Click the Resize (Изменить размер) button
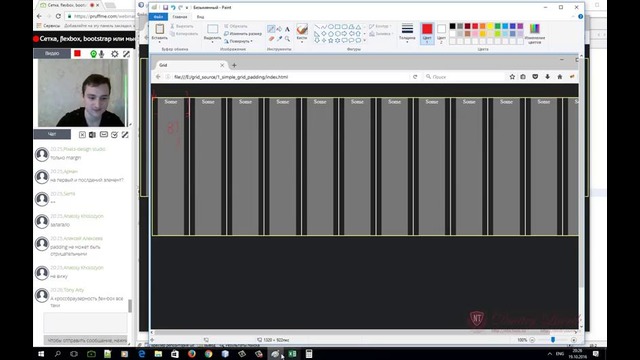 243,33
